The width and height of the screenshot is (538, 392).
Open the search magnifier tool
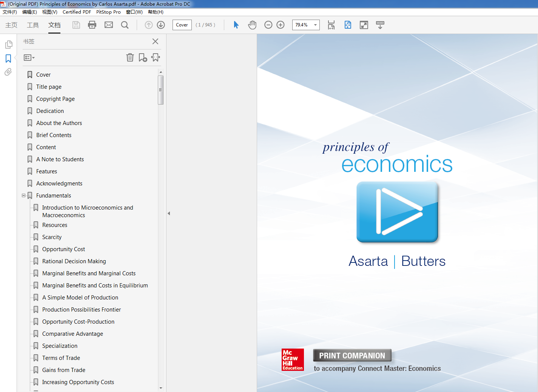click(125, 25)
